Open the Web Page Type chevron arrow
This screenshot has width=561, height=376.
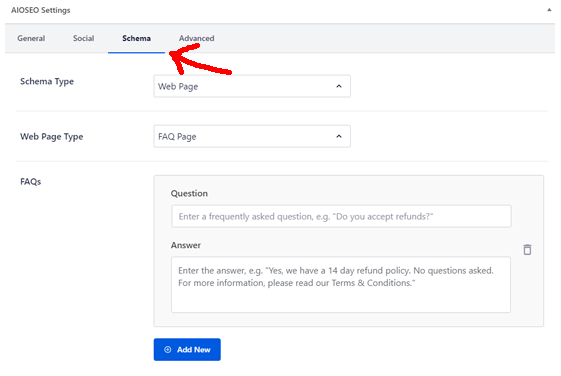339,136
